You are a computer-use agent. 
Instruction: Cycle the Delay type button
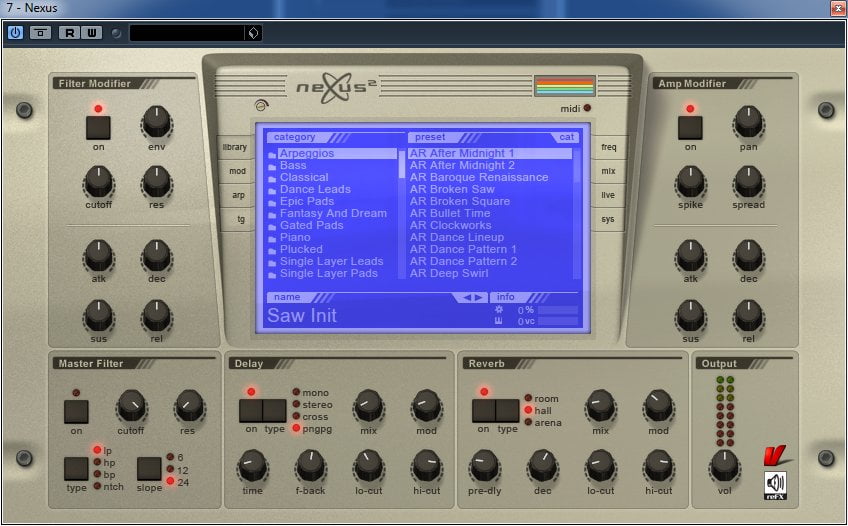275,411
